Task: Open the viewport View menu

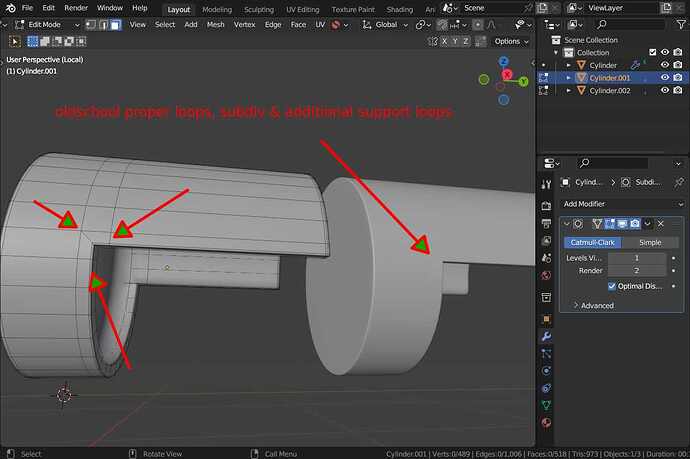Action: click(x=137, y=25)
